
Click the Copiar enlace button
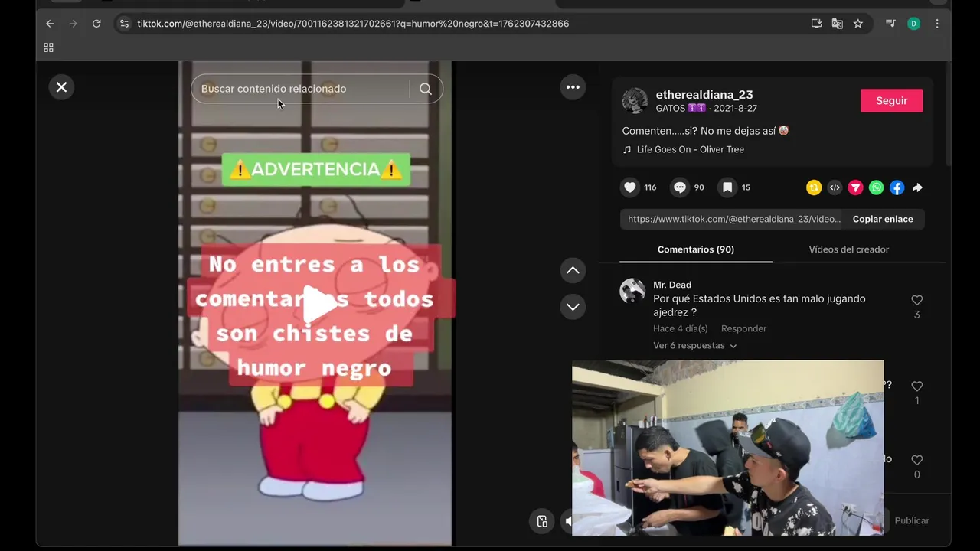point(883,219)
